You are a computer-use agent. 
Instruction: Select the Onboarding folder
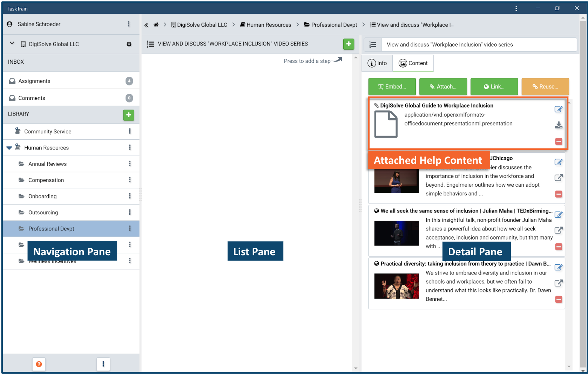click(42, 196)
